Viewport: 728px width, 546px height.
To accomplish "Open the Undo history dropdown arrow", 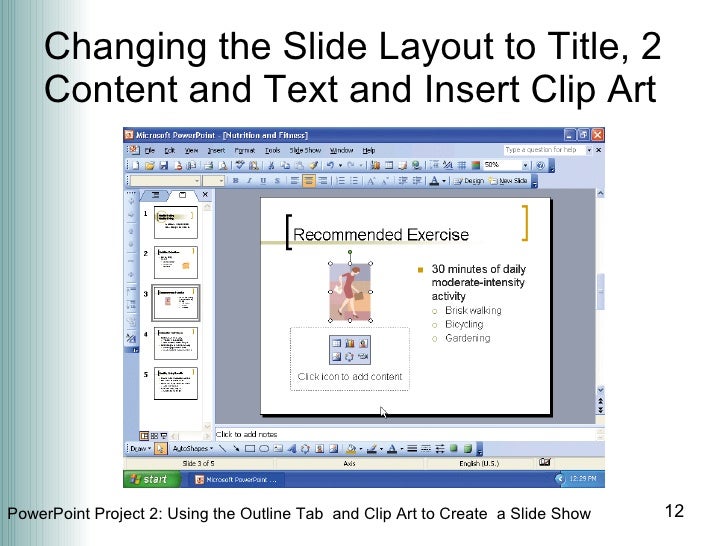I will (x=340, y=165).
